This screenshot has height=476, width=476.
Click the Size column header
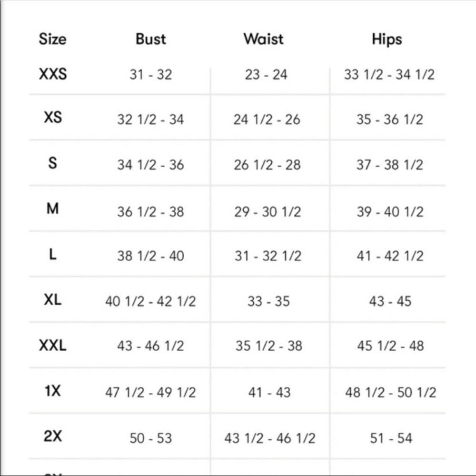[52, 39]
